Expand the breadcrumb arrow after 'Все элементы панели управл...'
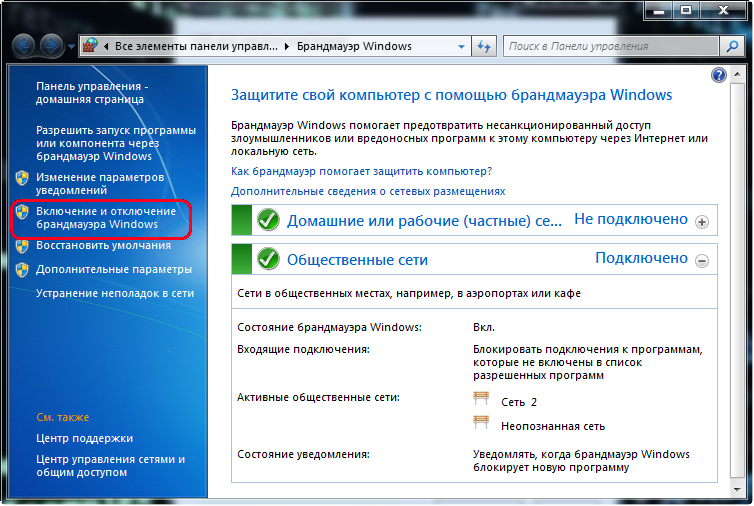The width and height of the screenshot is (754, 506). (287, 47)
